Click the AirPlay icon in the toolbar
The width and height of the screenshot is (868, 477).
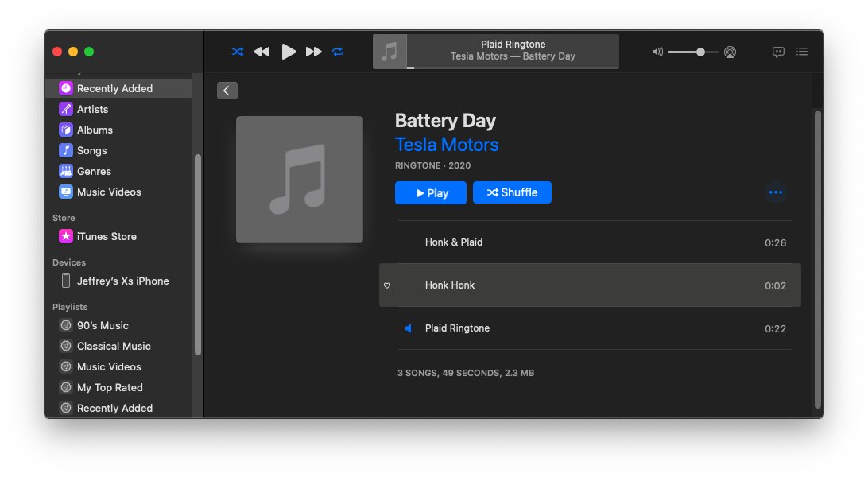click(x=730, y=52)
